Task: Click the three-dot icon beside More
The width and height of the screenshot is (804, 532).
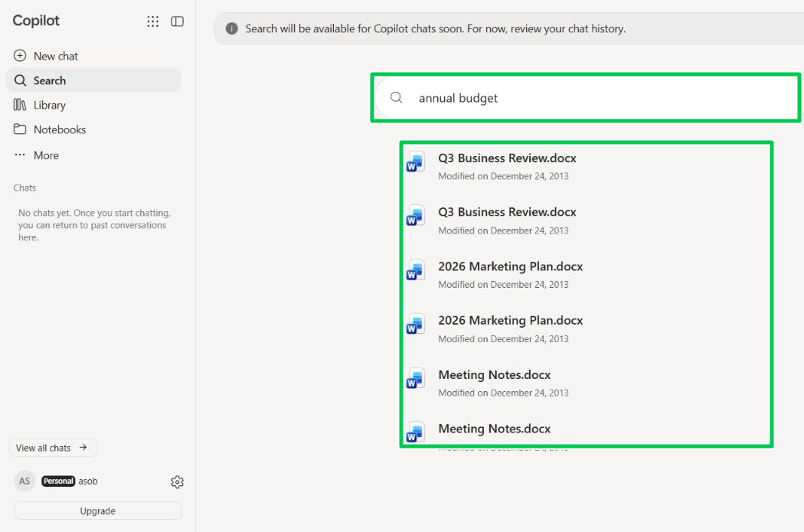Action: coord(19,155)
